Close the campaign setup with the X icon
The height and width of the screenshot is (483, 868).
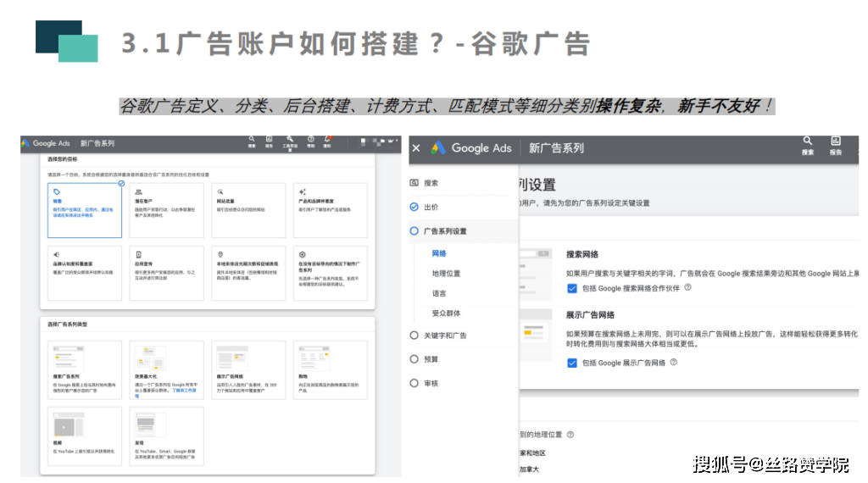(415, 148)
